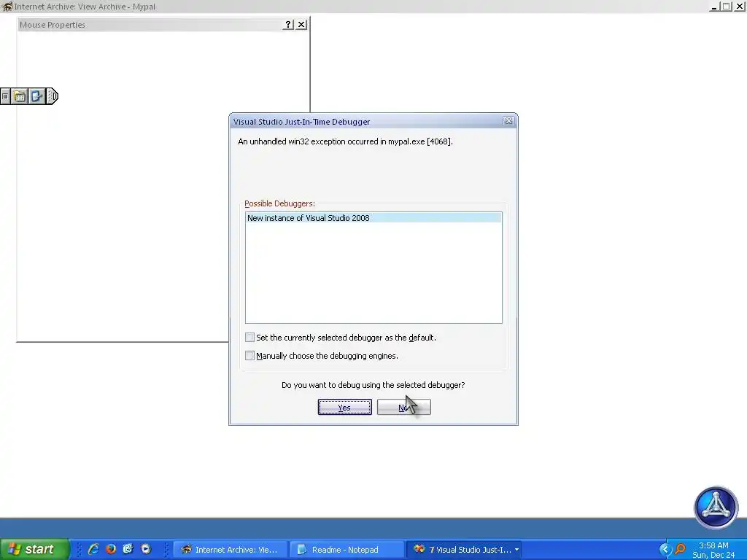Click the arrow-shaped grip at toolbar's end
The image size is (747, 560).
pyautogui.click(x=53, y=96)
